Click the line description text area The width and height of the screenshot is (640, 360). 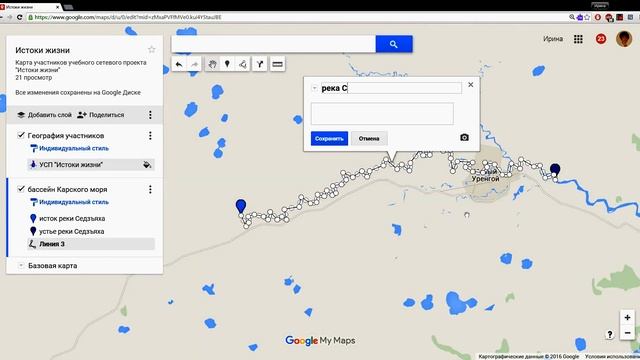tap(382, 113)
